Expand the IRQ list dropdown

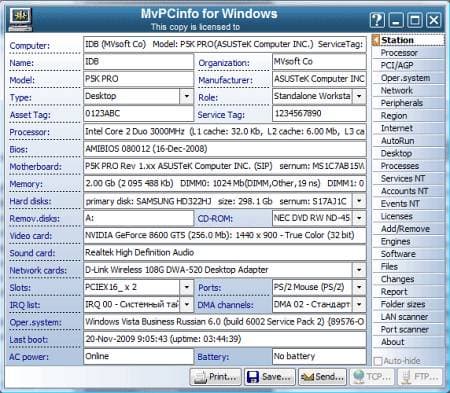pos(187,304)
